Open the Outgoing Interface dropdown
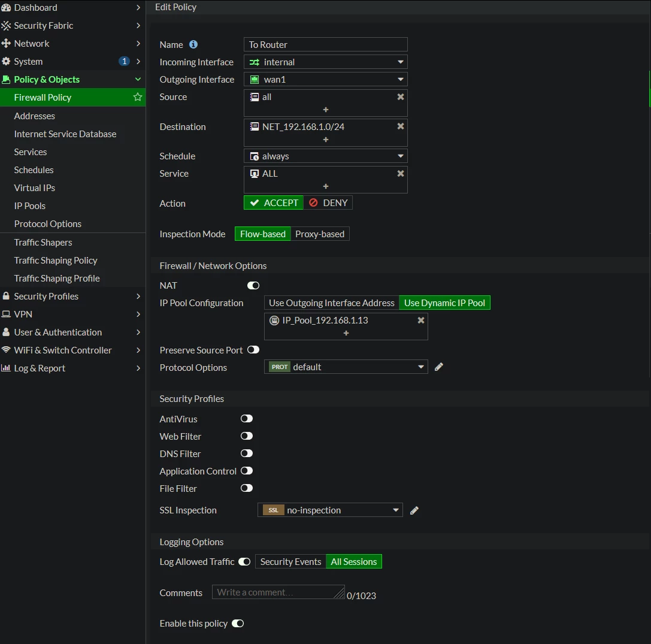 point(326,79)
